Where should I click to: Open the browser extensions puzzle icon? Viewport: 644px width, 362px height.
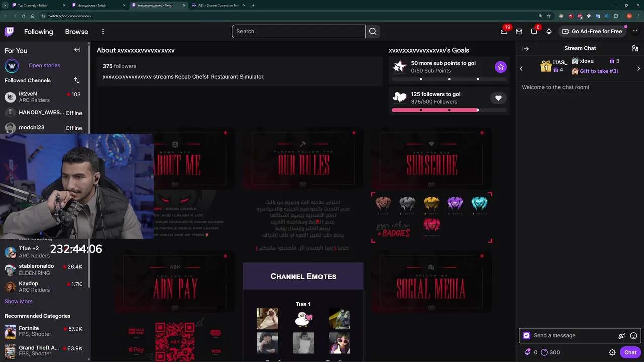pos(616,16)
